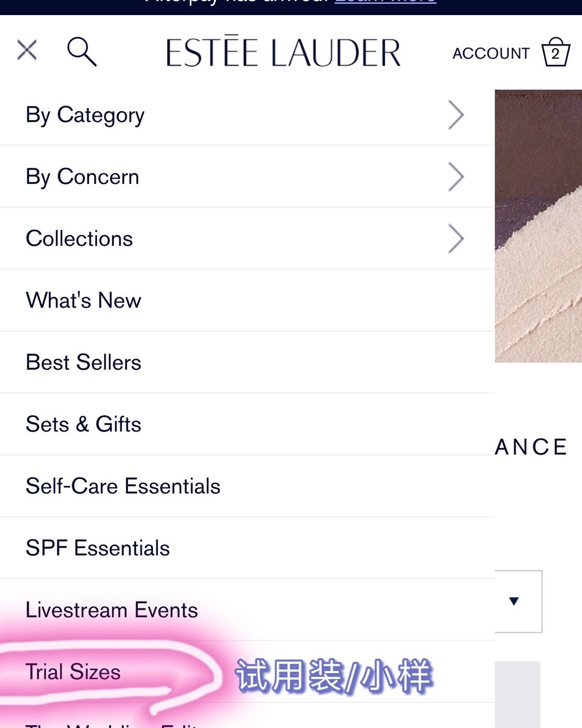
Task: Open Trial Sizes menu item
Action: pos(73,672)
